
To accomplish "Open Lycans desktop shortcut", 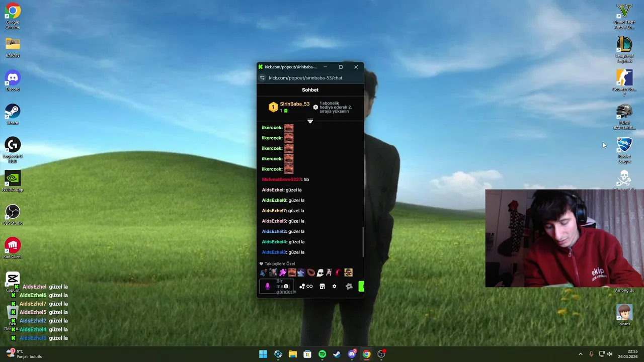I will click(x=624, y=315).
